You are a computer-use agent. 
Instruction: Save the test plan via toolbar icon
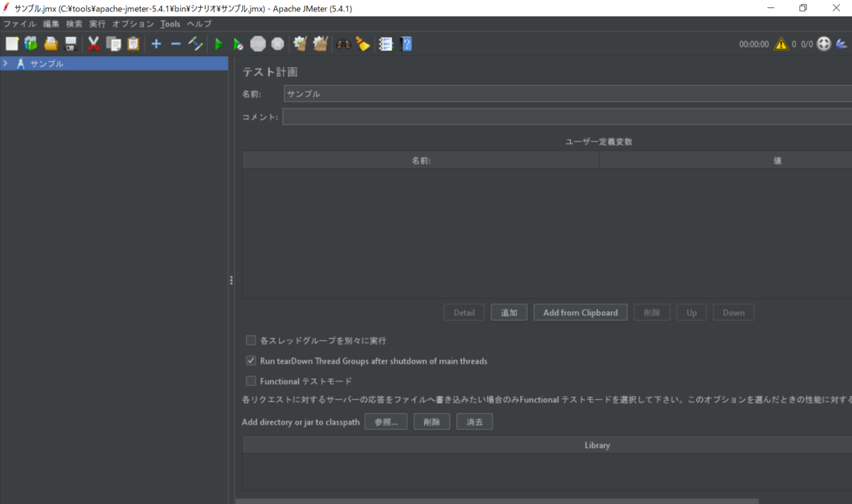pos(70,43)
